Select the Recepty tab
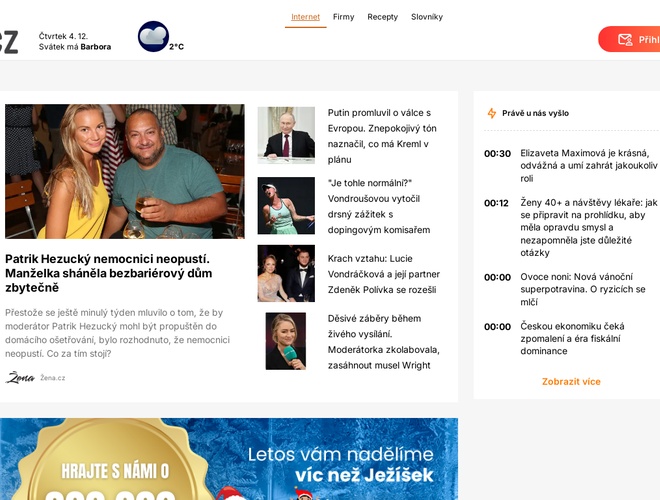The width and height of the screenshot is (660, 500). pyautogui.click(x=383, y=17)
